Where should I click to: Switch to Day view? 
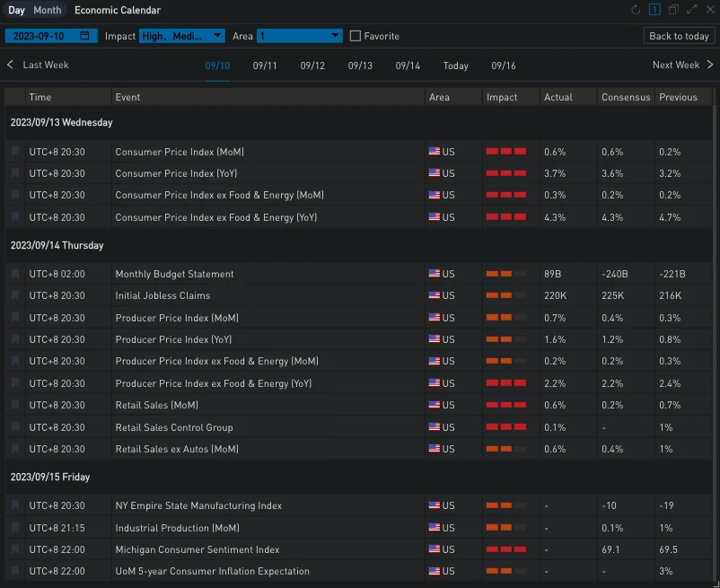16,10
